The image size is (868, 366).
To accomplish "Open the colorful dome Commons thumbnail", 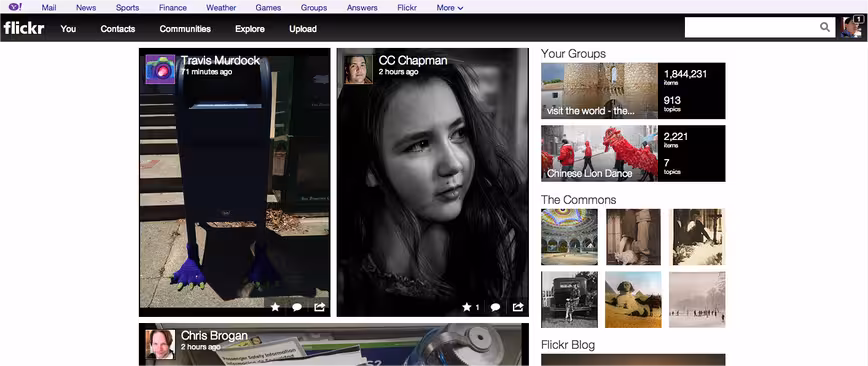I will pyautogui.click(x=569, y=237).
